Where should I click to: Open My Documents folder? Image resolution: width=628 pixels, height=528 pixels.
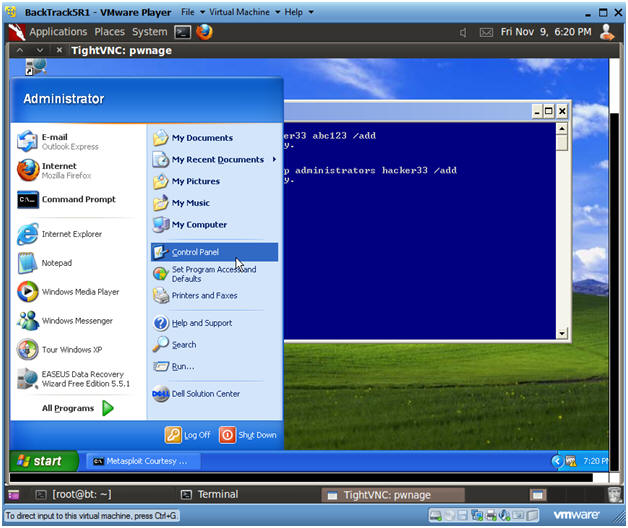pyautogui.click(x=193, y=138)
